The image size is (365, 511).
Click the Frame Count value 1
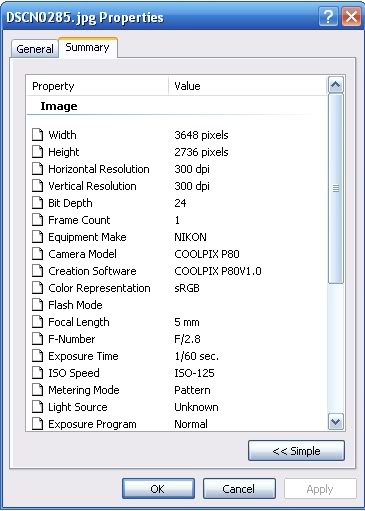point(177,220)
